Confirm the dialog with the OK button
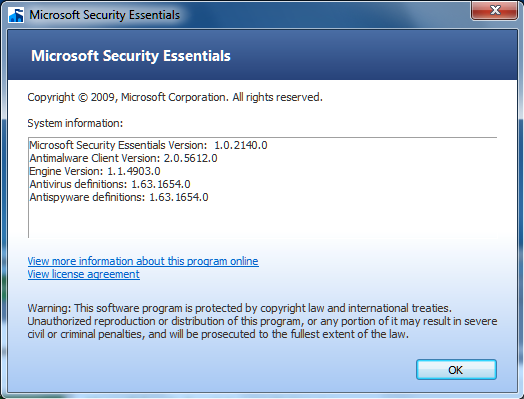524x399 pixels. (456, 370)
